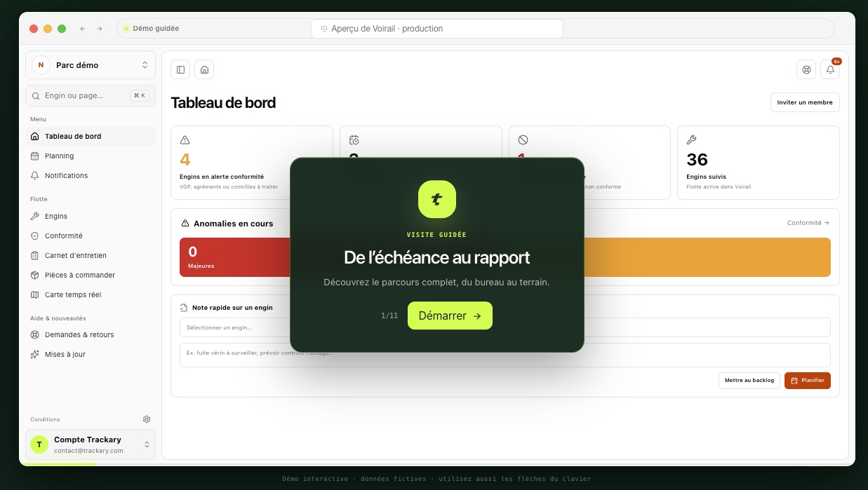Open Mises à jour page

[91, 354]
